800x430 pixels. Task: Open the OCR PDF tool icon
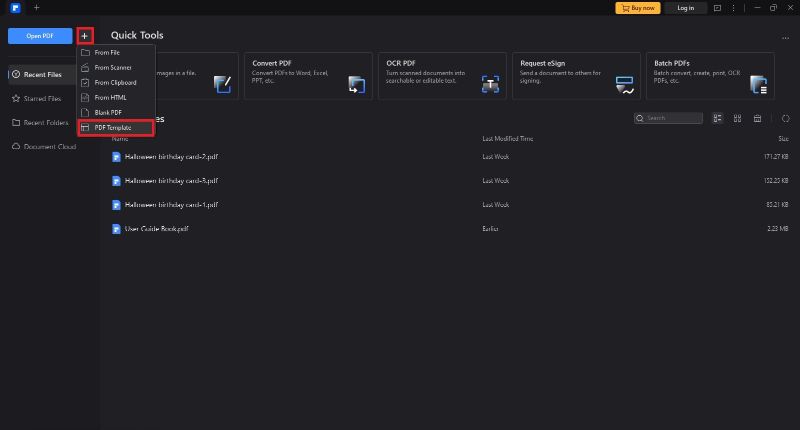(490, 85)
